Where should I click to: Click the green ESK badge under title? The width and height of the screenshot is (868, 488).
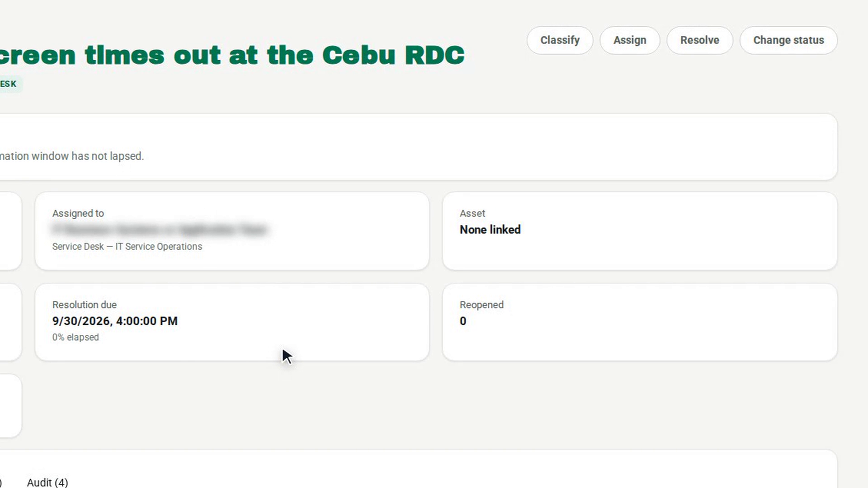pyautogui.click(x=9, y=84)
